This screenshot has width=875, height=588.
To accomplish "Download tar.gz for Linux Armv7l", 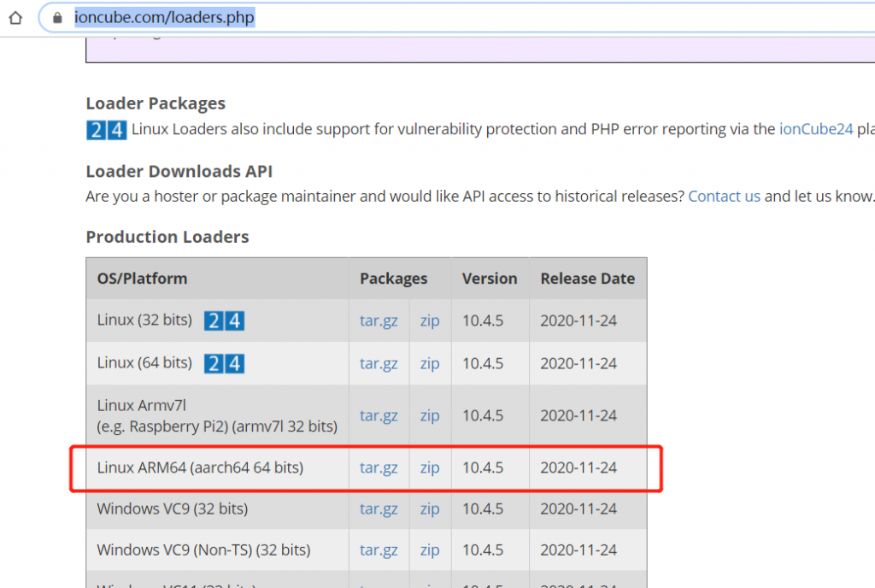I will 379,415.
